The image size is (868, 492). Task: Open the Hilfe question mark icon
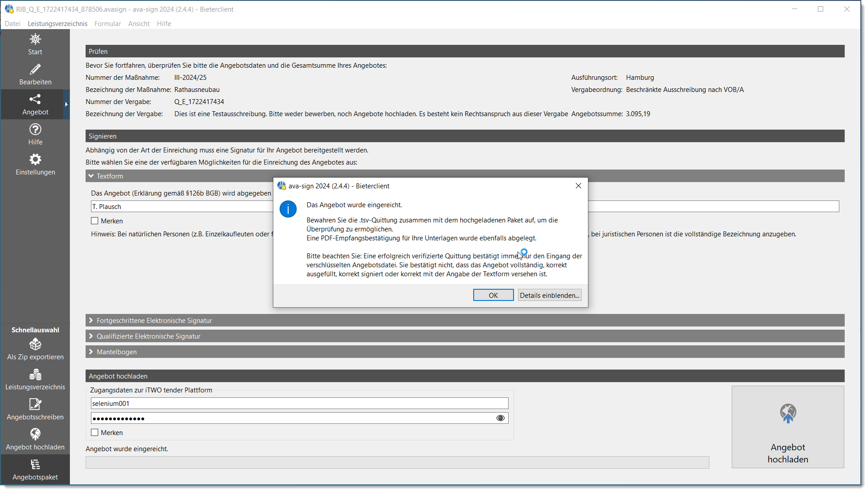[x=35, y=129]
